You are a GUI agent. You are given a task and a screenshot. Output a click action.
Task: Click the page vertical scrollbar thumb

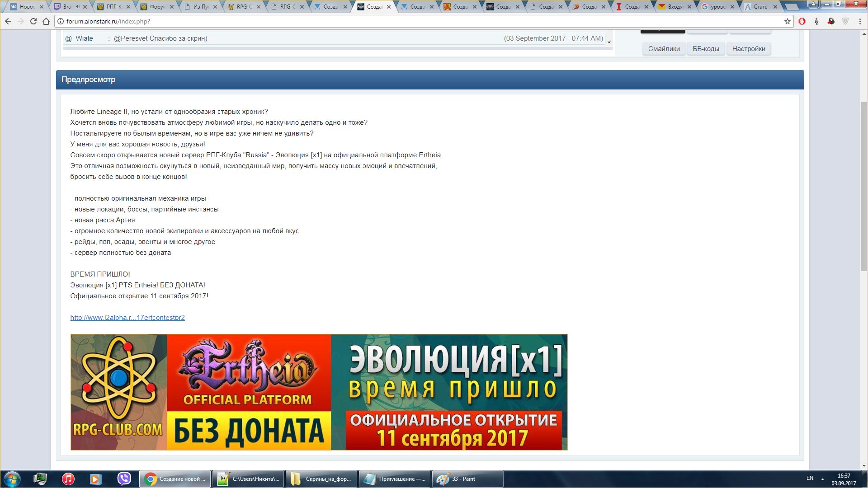click(864, 186)
